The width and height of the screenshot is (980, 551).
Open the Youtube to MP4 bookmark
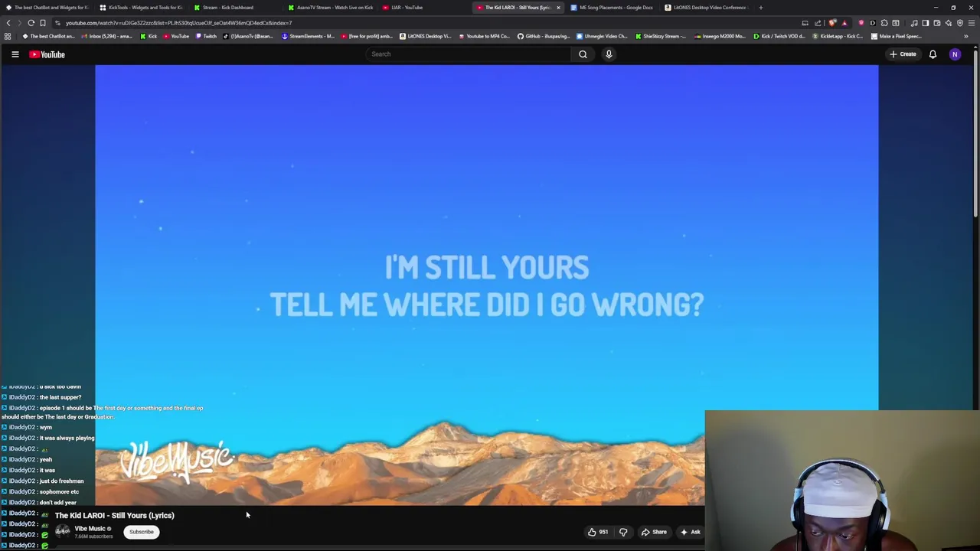tap(484, 36)
